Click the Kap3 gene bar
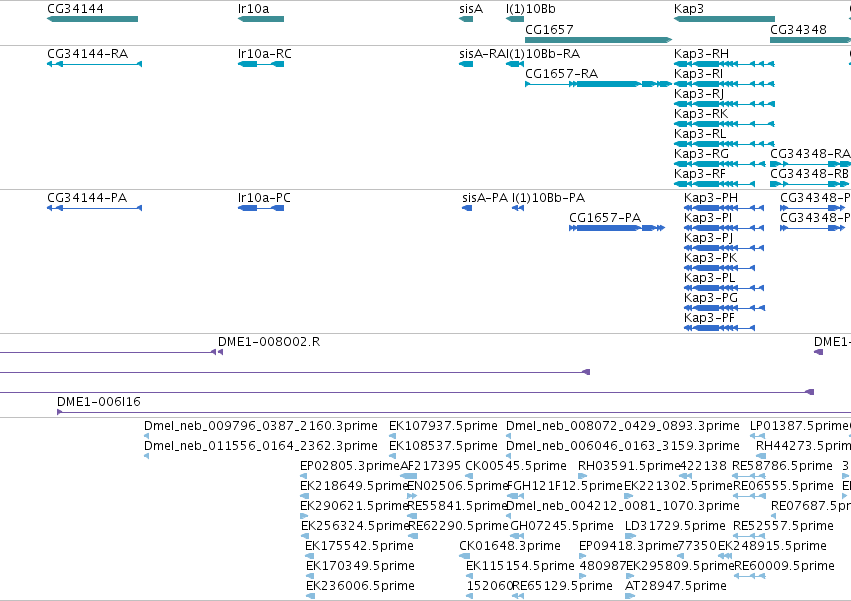 (724, 19)
